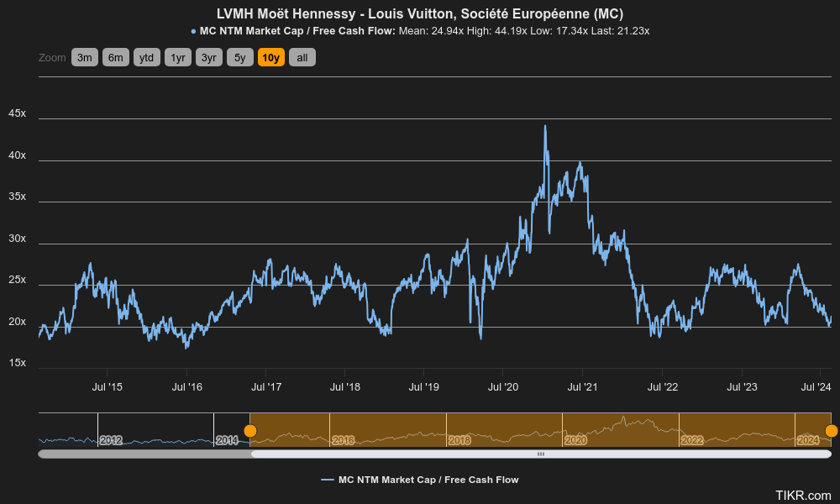Select the 3yr zoom range

pyautogui.click(x=208, y=57)
